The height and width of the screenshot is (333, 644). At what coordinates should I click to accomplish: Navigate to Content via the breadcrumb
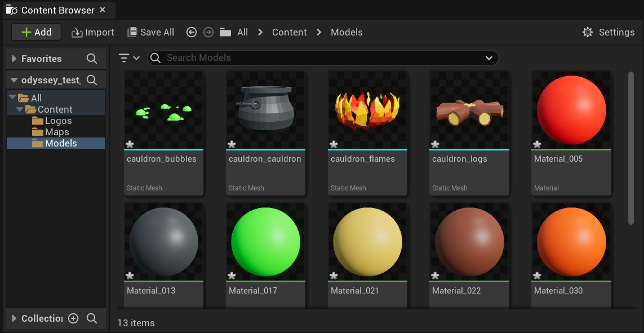289,32
